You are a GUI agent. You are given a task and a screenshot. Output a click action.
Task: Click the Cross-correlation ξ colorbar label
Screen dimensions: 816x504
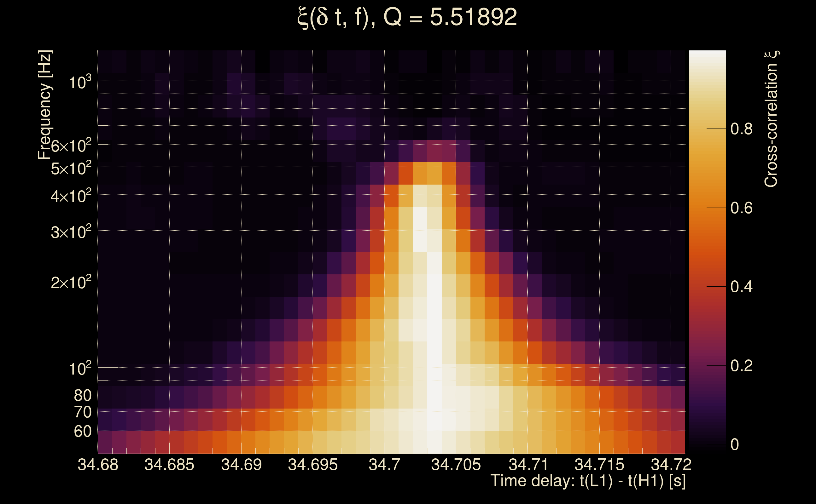click(771, 119)
